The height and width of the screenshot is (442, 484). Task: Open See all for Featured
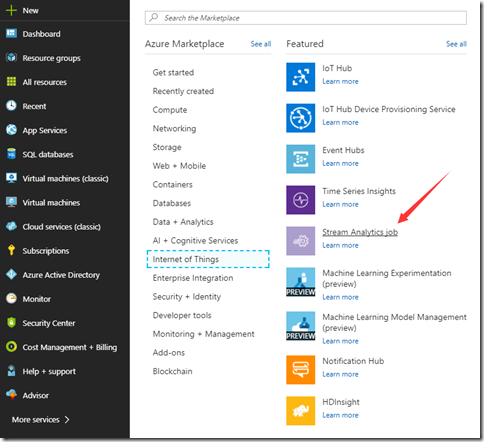[x=456, y=44]
